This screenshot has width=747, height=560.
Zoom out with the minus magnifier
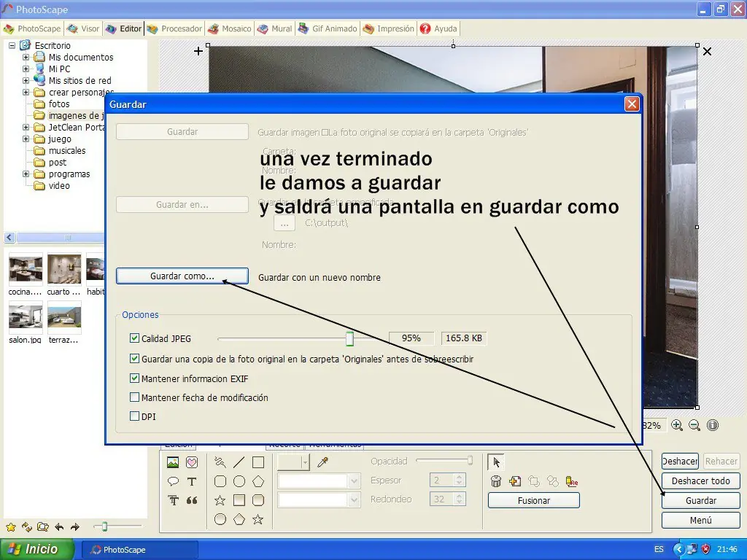pyautogui.click(x=694, y=425)
